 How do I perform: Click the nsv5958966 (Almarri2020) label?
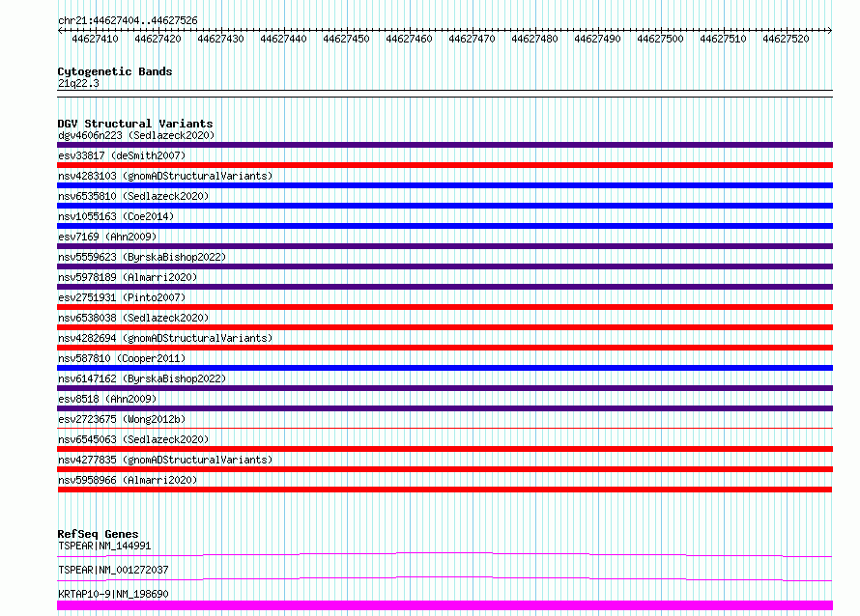point(128,480)
